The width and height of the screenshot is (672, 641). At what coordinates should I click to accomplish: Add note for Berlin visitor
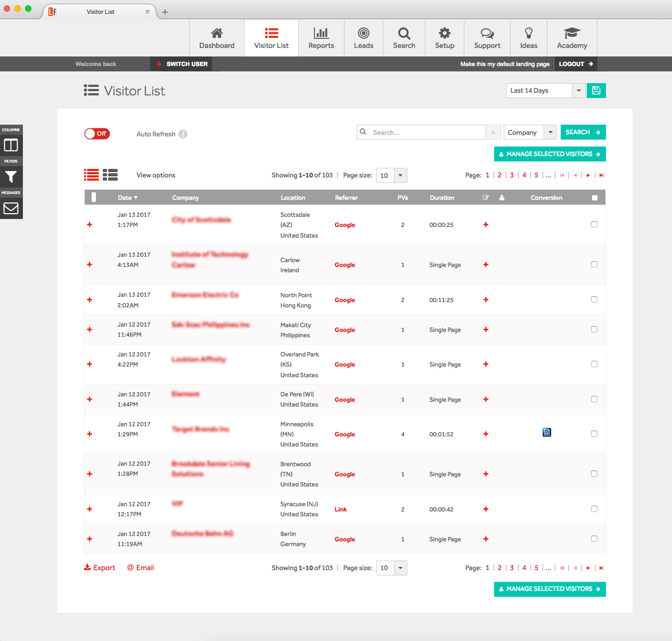(x=486, y=539)
